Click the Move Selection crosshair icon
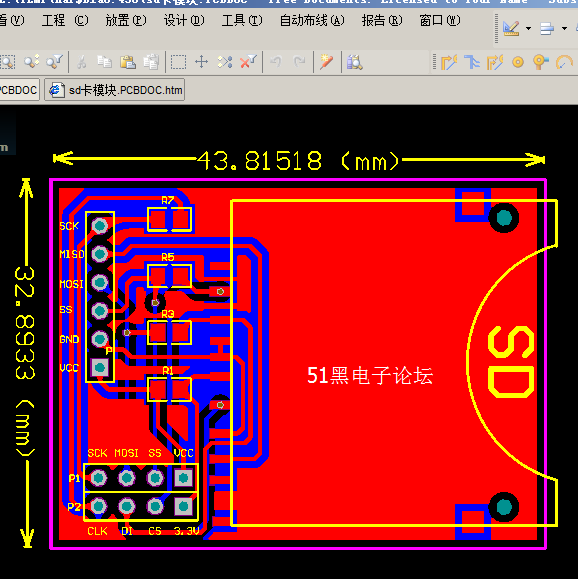578x579 pixels. 202,62
